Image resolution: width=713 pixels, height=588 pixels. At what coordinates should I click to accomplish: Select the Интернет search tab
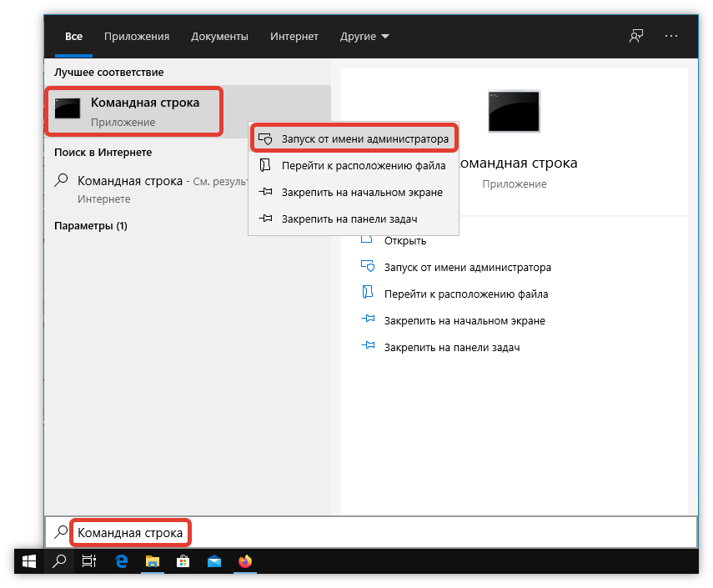pyautogui.click(x=294, y=37)
